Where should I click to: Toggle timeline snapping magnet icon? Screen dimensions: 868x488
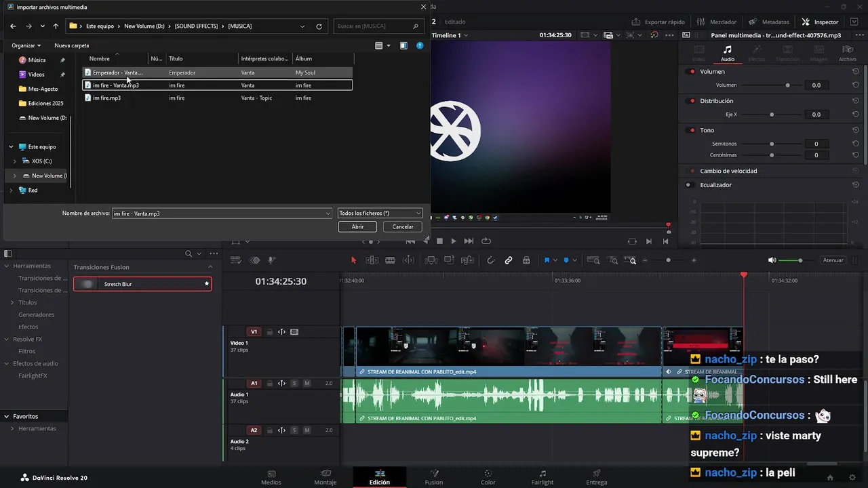click(x=491, y=260)
